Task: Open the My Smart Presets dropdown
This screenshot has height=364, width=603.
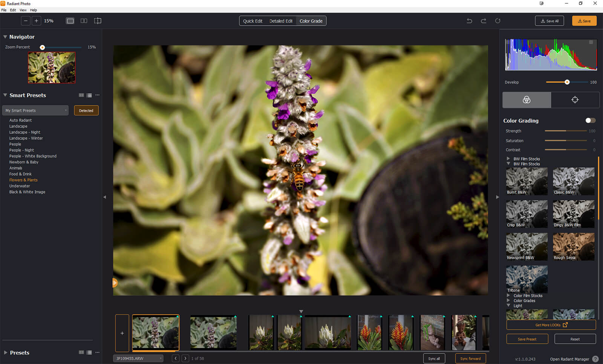Action: tap(35, 110)
